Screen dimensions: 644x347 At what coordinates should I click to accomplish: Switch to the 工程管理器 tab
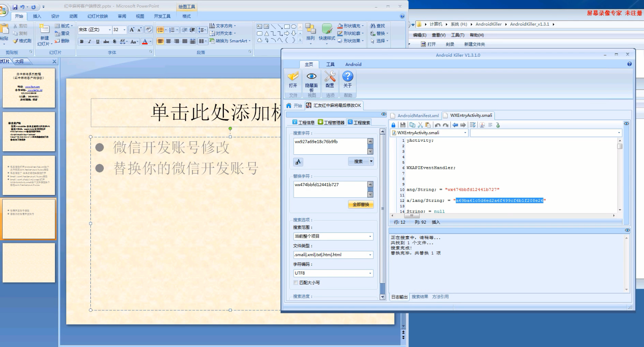331,123
